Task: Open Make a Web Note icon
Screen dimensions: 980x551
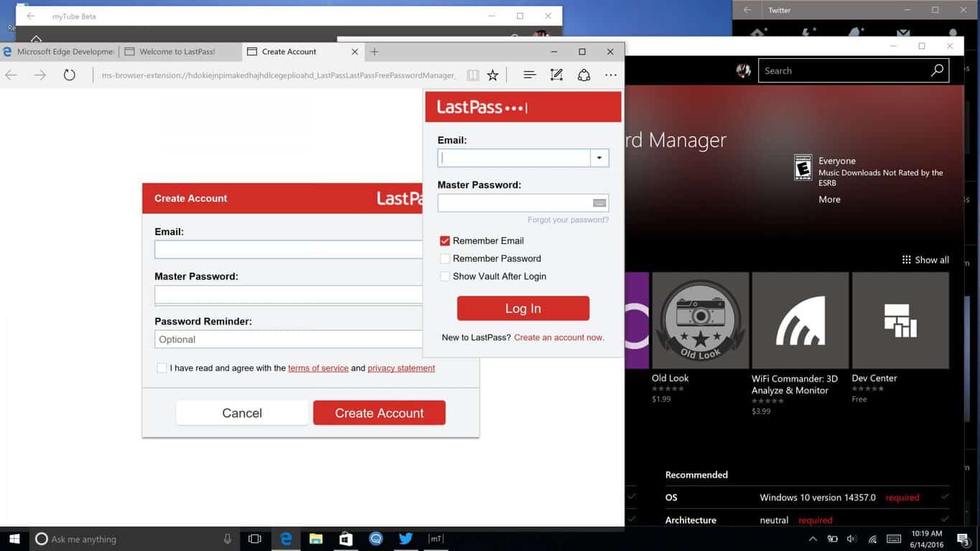Action: click(x=556, y=75)
